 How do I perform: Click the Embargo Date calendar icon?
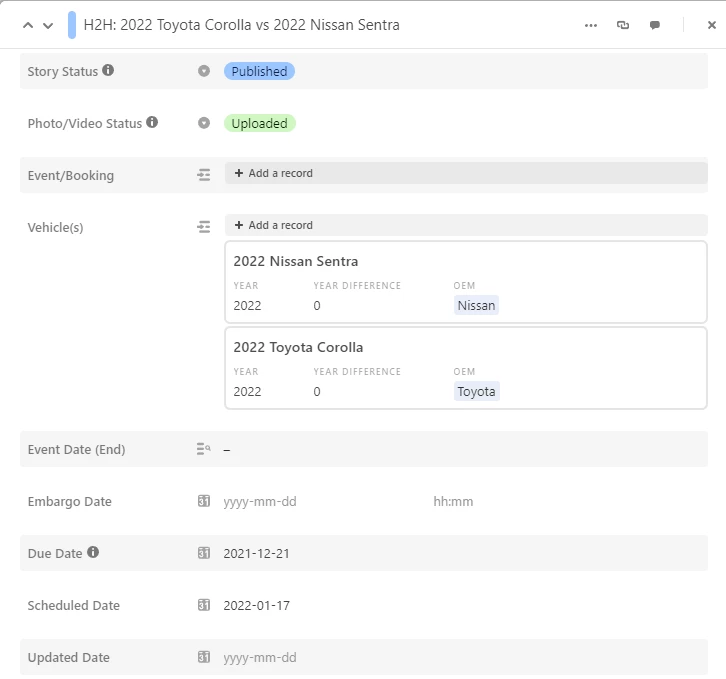click(x=204, y=501)
